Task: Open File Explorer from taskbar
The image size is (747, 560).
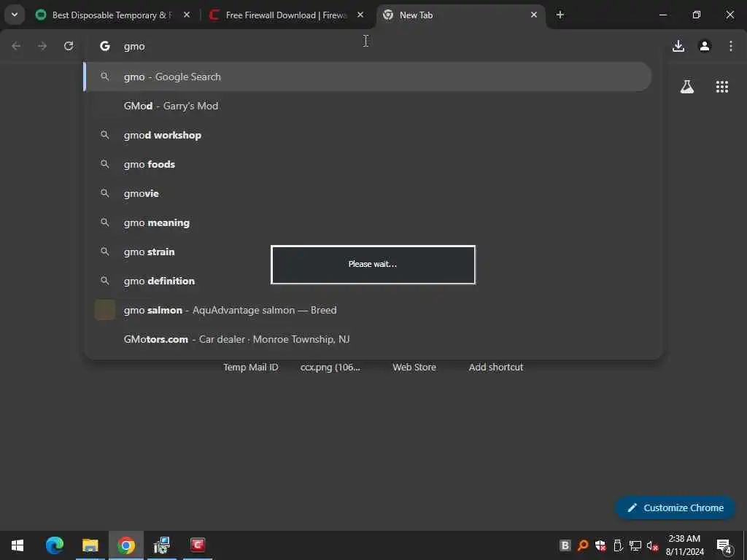Action: pos(90,545)
